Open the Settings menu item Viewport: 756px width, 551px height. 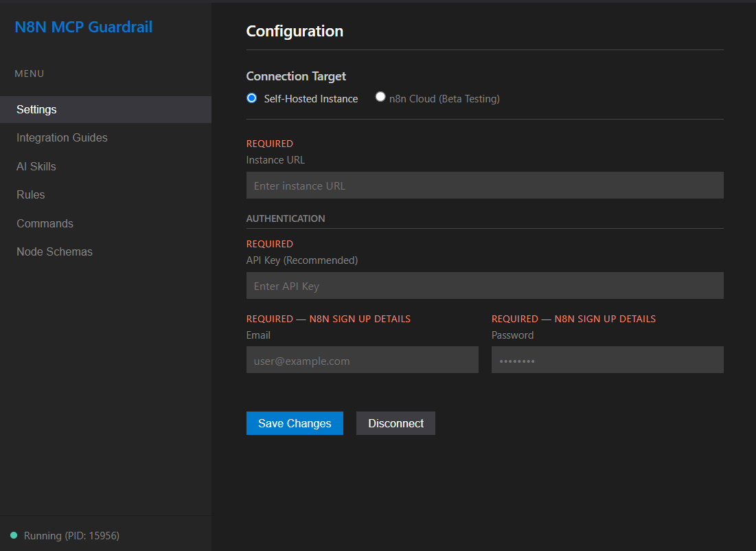click(36, 109)
